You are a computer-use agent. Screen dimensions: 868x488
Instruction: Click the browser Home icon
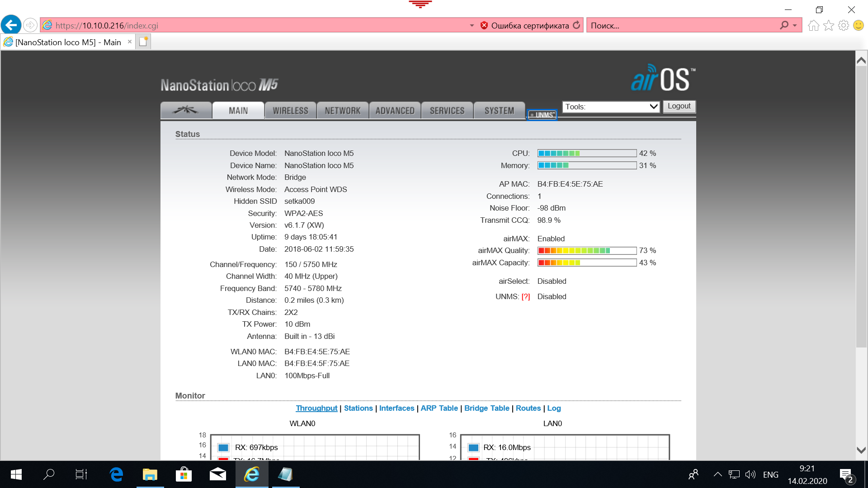tap(813, 25)
